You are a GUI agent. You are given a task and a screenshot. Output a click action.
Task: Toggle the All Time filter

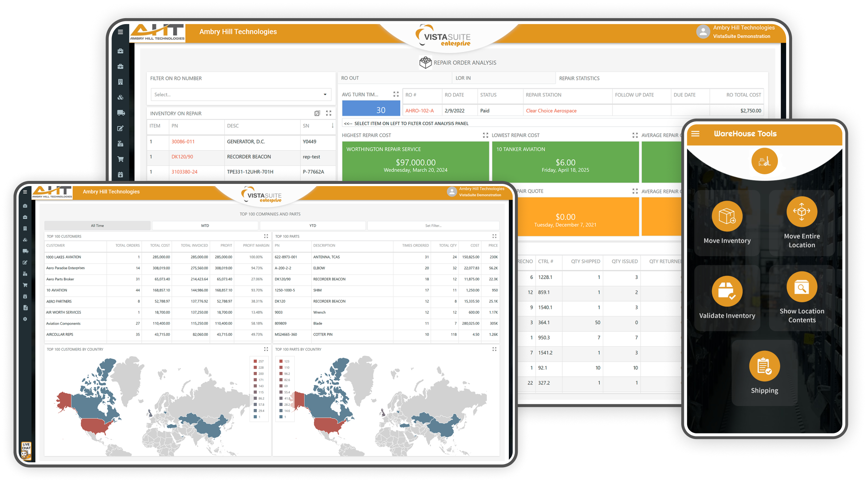tap(97, 225)
